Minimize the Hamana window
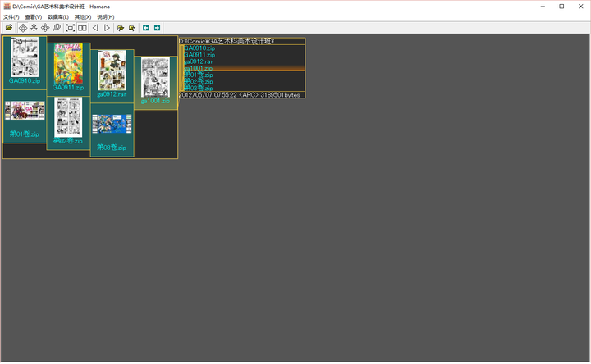This screenshot has width=591, height=364. (543, 7)
